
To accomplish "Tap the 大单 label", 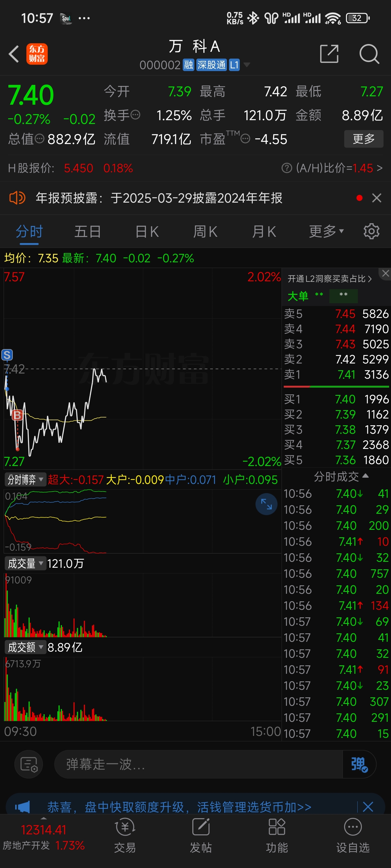I will [298, 296].
